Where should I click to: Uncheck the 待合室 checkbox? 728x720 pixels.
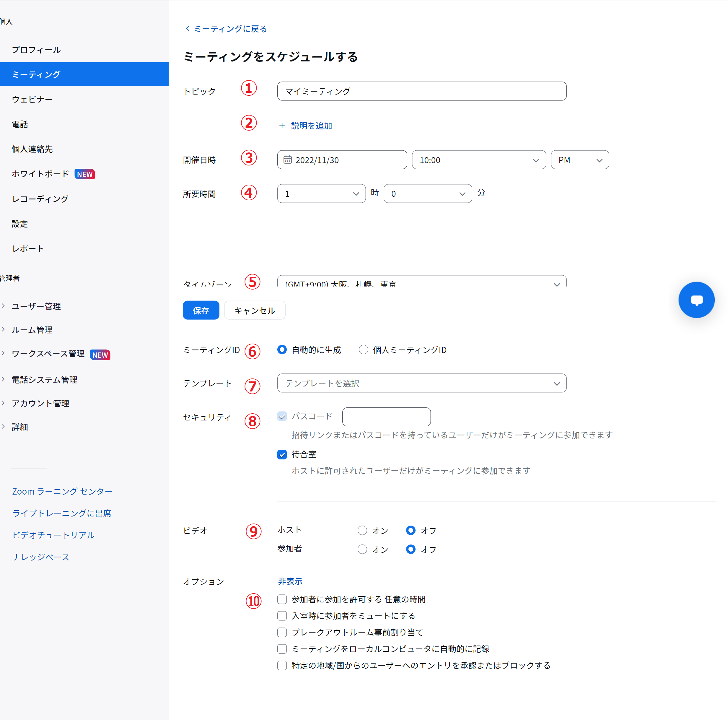tap(282, 455)
